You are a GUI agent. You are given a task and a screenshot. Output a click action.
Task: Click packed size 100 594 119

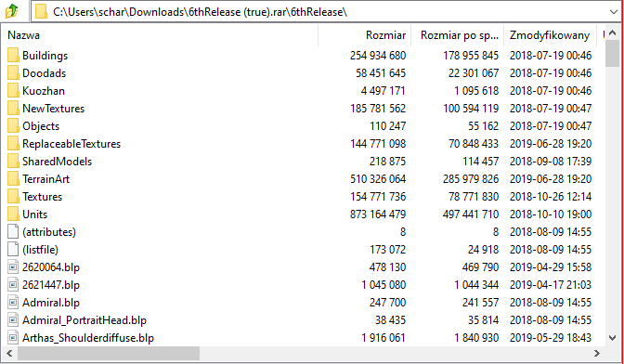coord(471,109)
